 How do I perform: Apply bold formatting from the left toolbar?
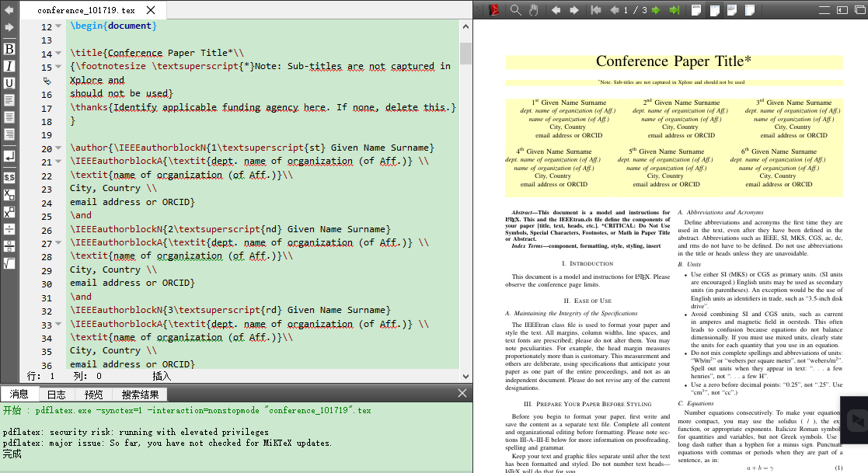[x=9, y=49]
